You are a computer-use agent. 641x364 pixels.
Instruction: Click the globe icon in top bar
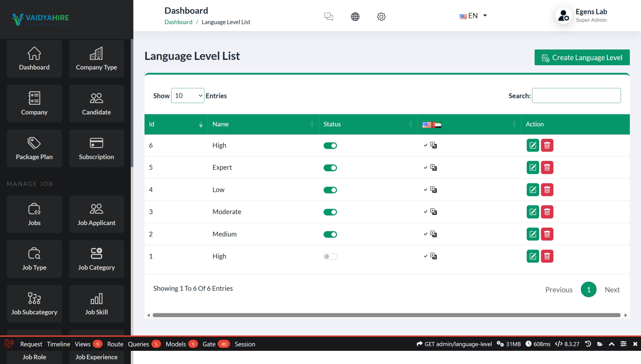[355, 16]
